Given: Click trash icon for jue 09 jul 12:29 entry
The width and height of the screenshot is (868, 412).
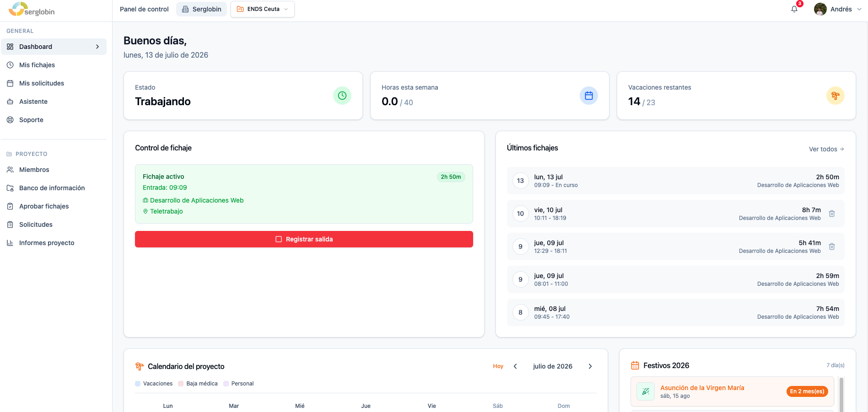Looking at the screenshot, I should click(832, 246).
